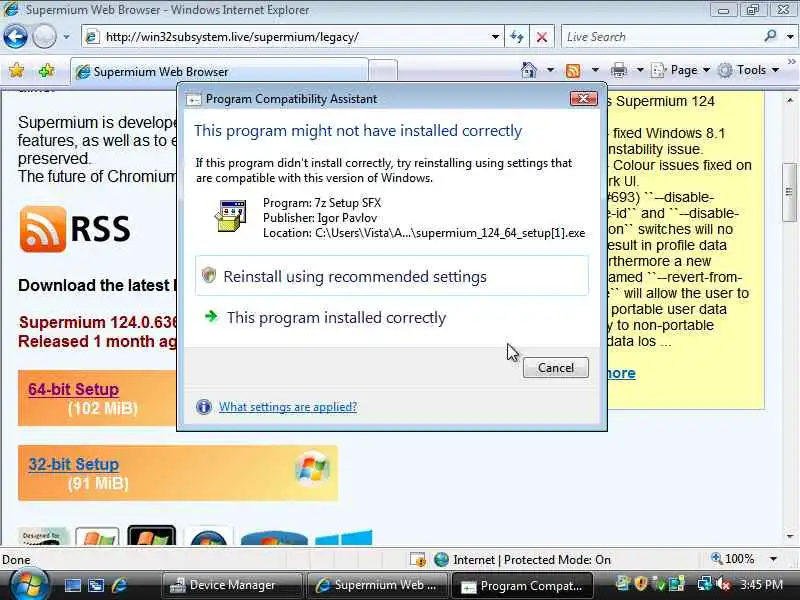The image size is (800, 600).
Task: Expand the address bar URL history dropdown
Action: [x=495, y=37]
